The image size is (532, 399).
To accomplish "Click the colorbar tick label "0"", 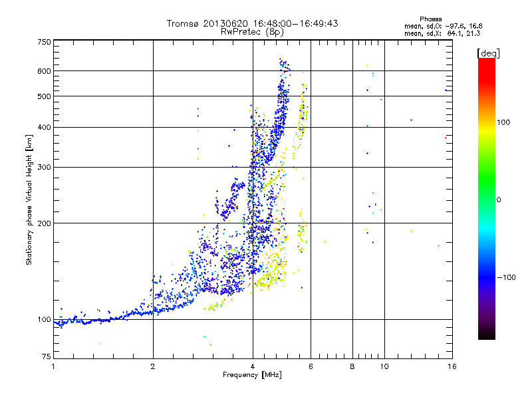I will click(x=499, y=200).
